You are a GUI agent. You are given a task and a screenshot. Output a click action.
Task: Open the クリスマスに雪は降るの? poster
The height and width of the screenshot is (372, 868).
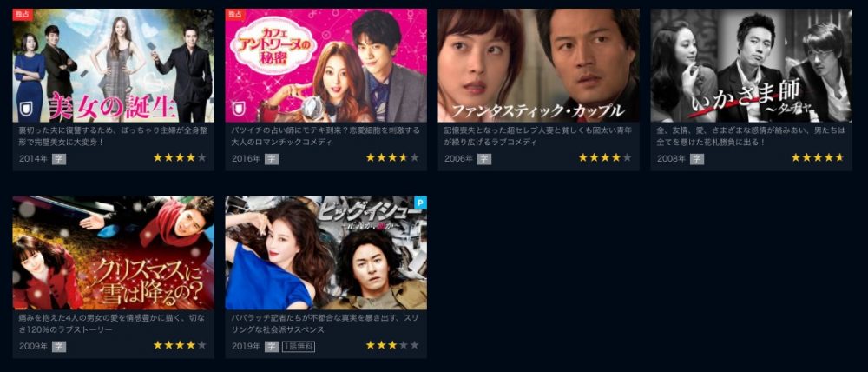tap(114, 253)
